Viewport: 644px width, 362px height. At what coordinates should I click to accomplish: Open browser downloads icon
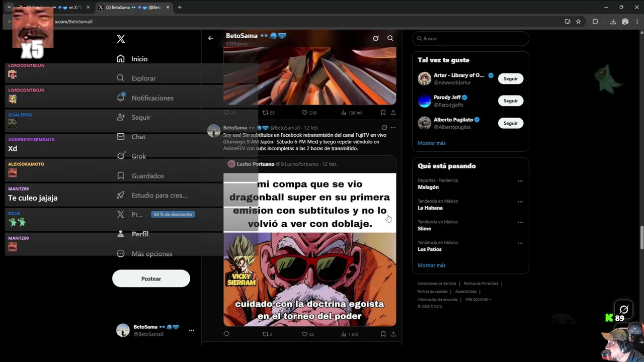[613, 22]
